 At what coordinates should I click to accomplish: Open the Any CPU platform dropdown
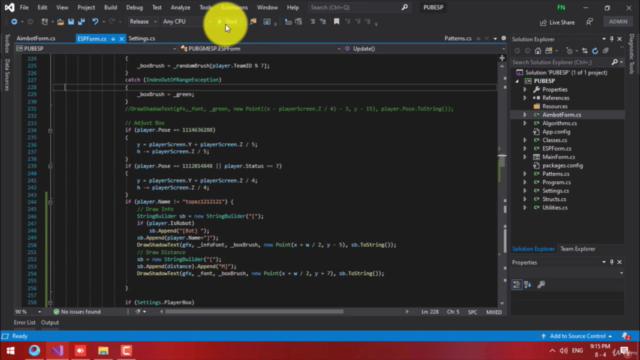187,22
